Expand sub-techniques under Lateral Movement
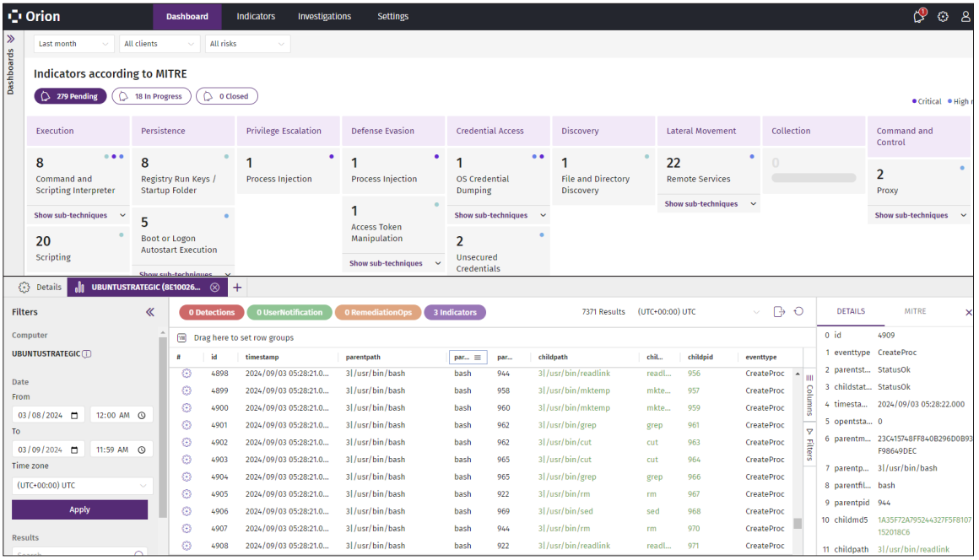979x560 pixels. (710, 204)
